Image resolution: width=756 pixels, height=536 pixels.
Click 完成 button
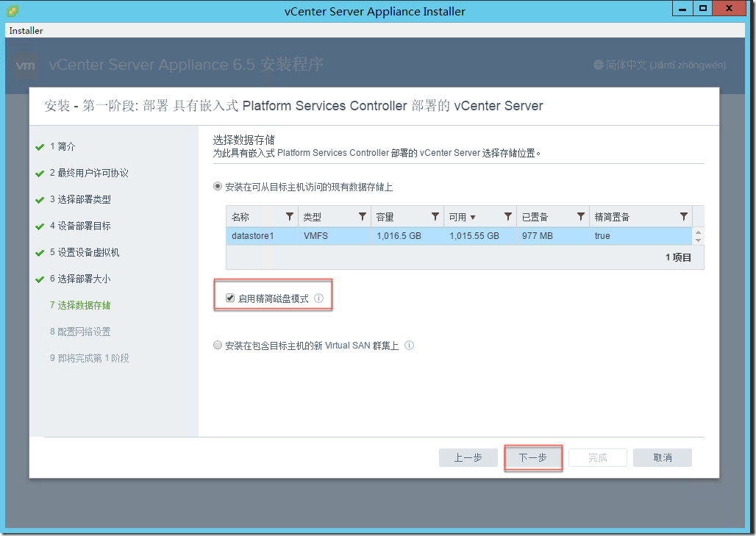(598, 457)
